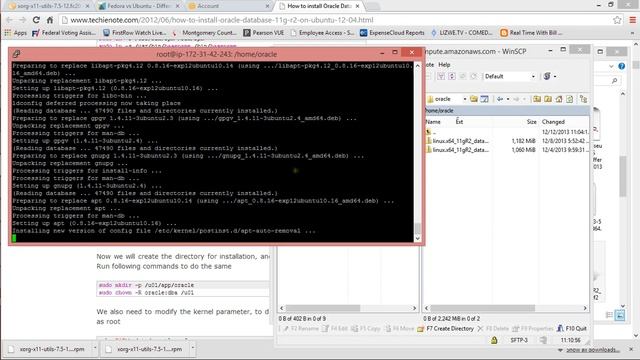
Task: Switch to large icons view bottom right
Action: pos(620,315)
